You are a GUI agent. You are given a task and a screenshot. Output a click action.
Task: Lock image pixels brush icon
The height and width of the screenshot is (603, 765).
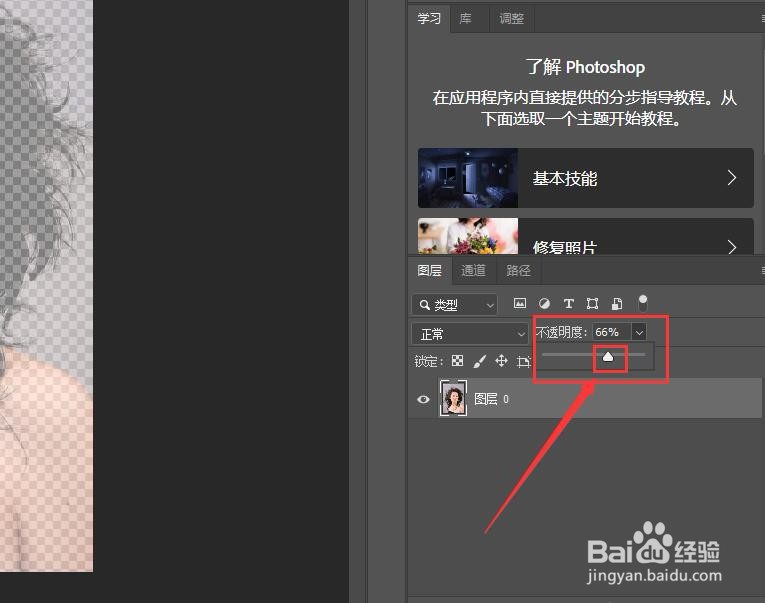tap(480, 361)
